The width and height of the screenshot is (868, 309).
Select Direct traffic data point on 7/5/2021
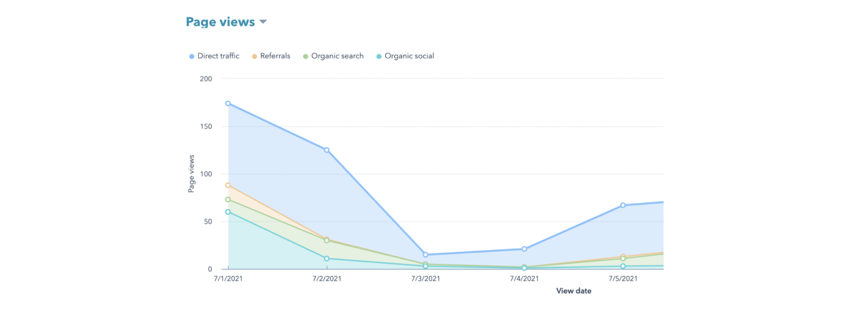[x=623, y=205]
